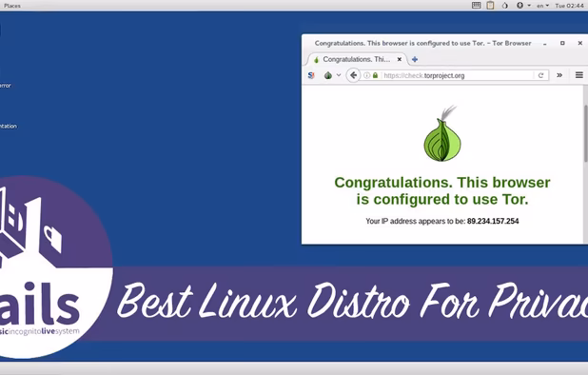Click the green padlock security icon
The height and width of the screenshot is (375, 588).
click(375, 75)
